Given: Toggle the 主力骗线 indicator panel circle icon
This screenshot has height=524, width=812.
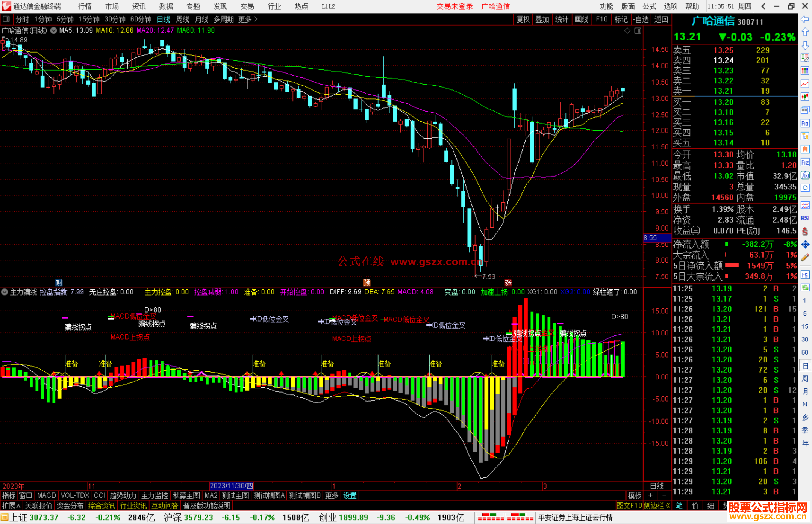Looking at the screenshot, I should pos(5,292).
